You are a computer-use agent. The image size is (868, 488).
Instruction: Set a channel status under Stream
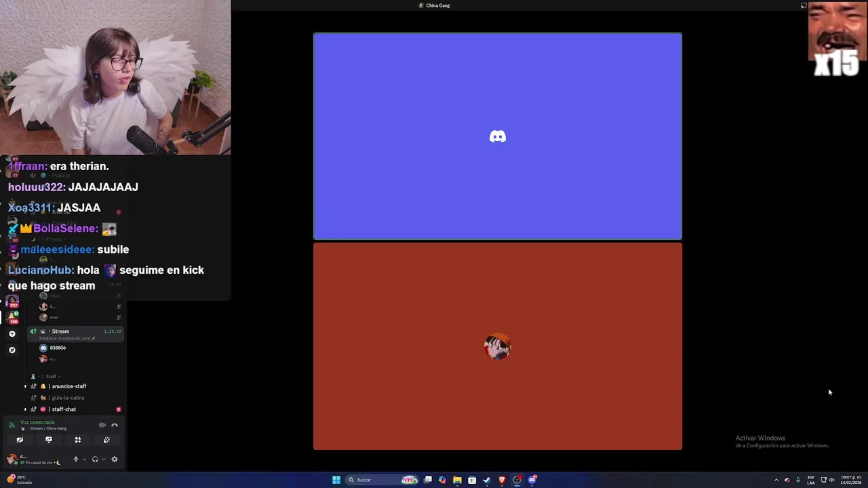point(67,338)
